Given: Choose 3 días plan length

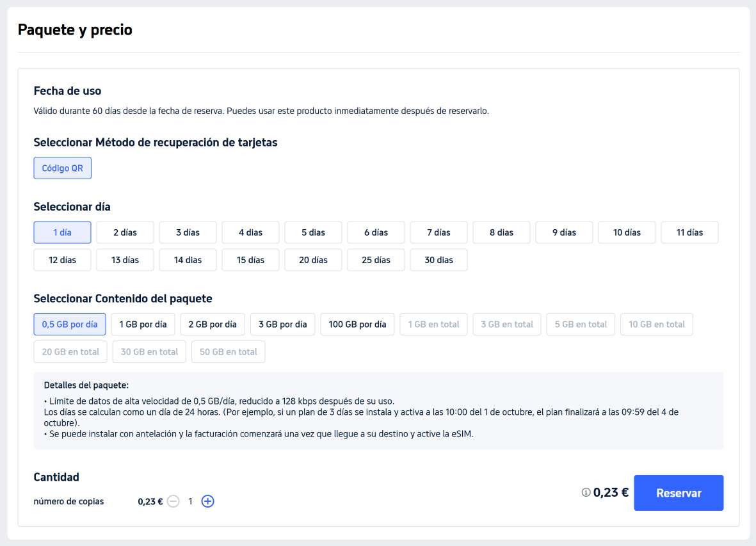Looking at the screenshot, I should tap(188, 232).
